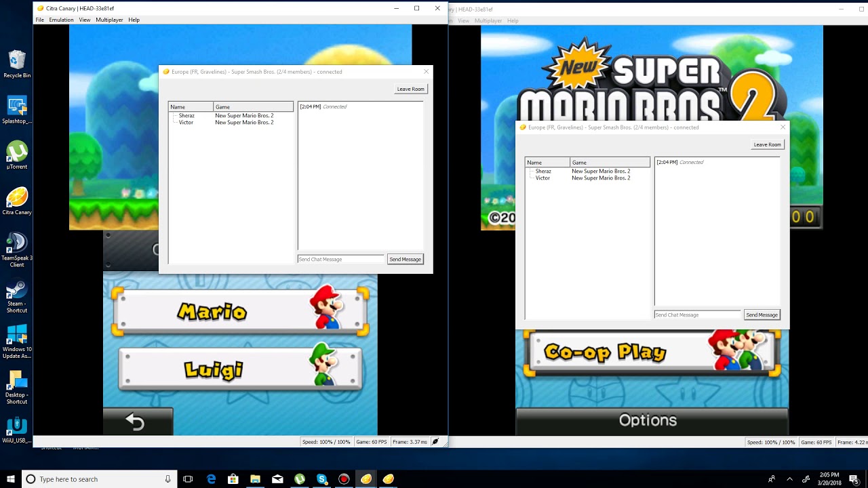Open Skype from the taskbar
The width and height of the screenshot is (868, 488).
pos(321,479)
